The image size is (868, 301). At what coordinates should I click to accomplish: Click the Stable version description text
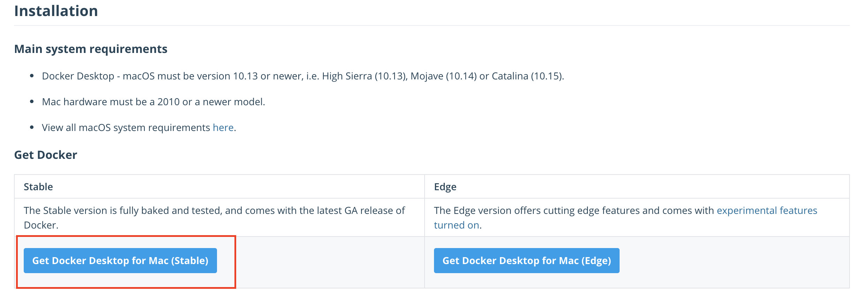pyautogui.click(x=214, y=218)
